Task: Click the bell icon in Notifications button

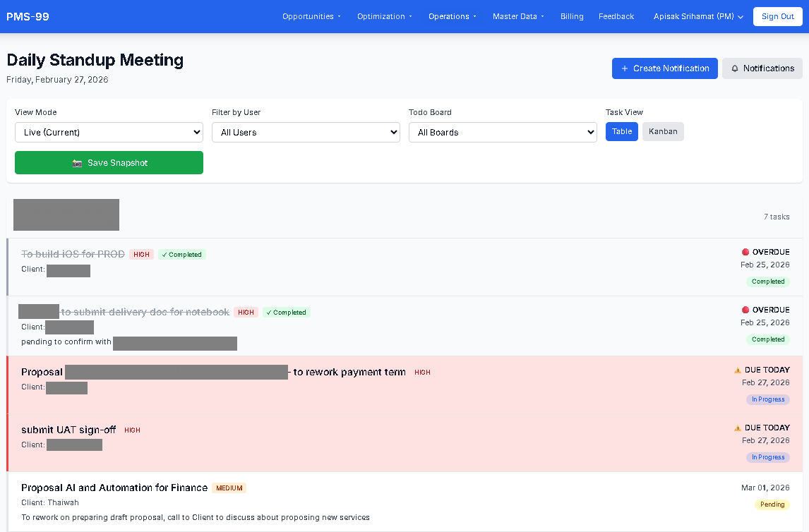Action: coord(735,68)
